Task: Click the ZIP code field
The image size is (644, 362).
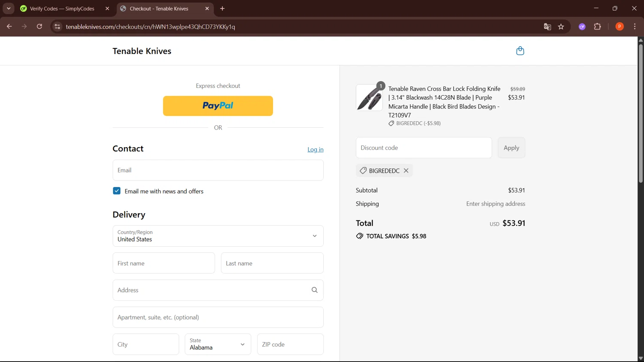Action: 290,344
